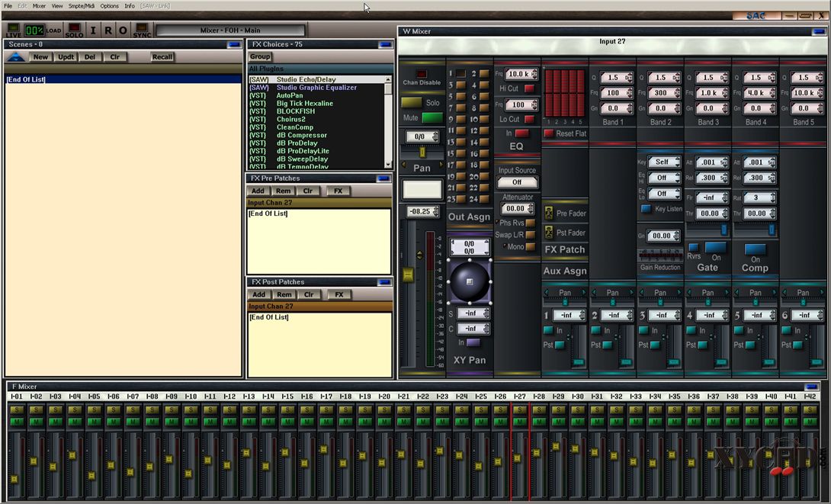Viewport: 831px width, 504px height.
Task: Open the Eq Lo 'Off' key dropdown
Action: coord(663,194)
